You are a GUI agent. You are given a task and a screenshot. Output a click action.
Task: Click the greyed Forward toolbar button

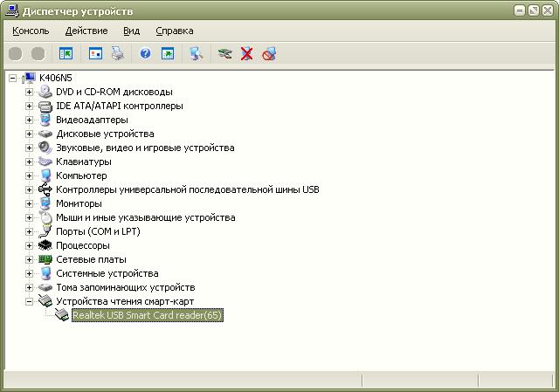click(38, 54)
